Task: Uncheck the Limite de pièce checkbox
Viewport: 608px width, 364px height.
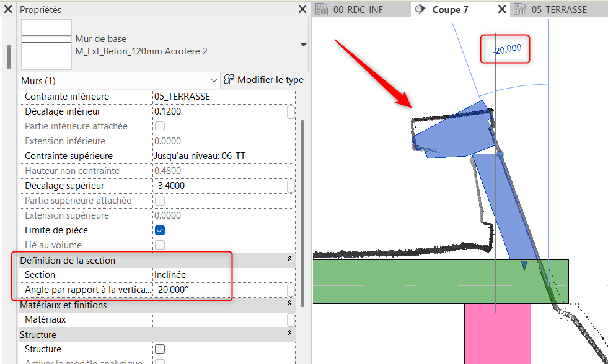Action: click(x=160, y=230)
